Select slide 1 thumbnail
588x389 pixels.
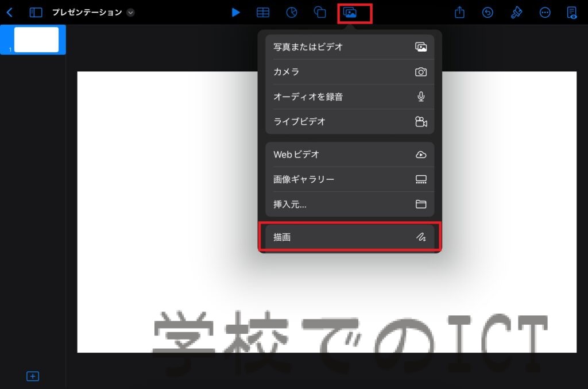[x=36, y=40]
